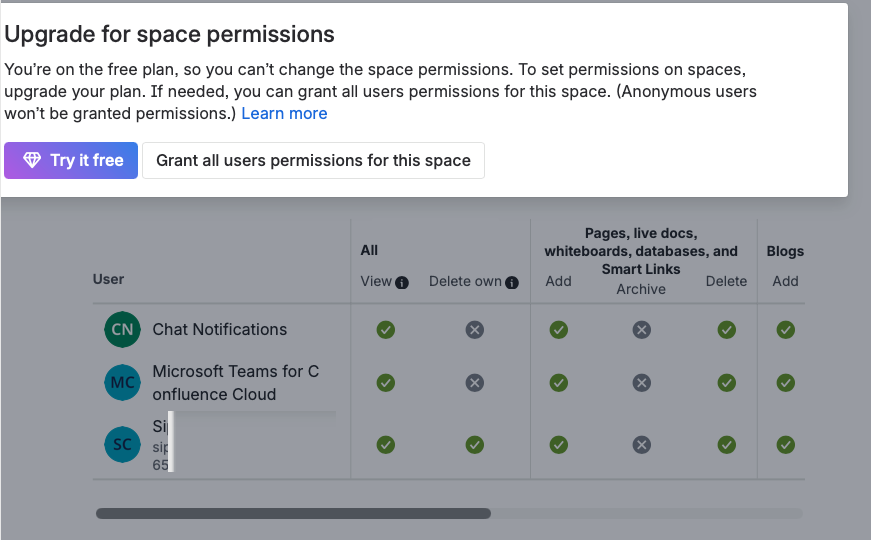
Task: Open the Learn more link
Action: (284, 113)
